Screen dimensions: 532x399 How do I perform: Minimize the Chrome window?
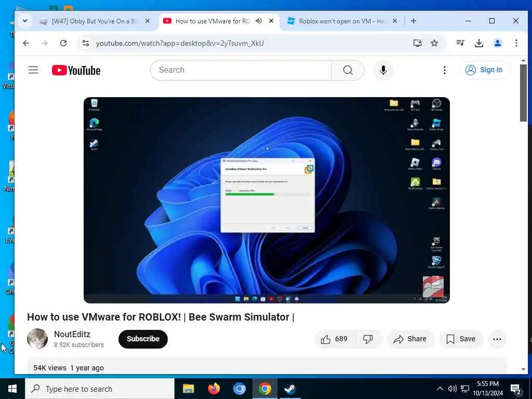coord(468,21)
